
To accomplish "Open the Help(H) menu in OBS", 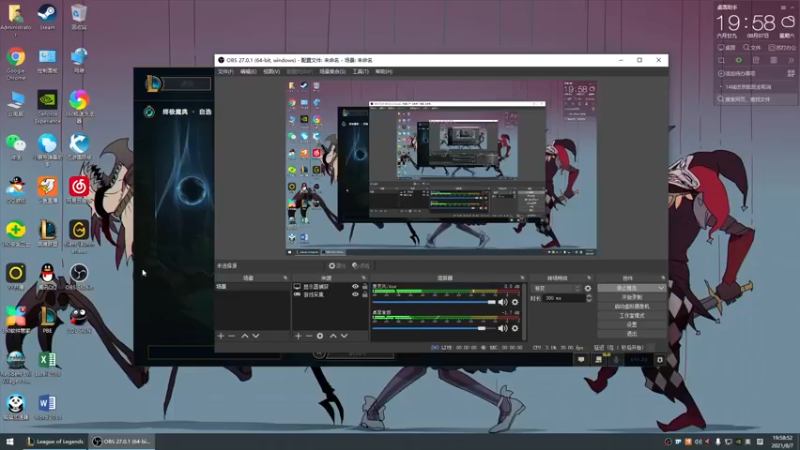I will pyautogui.click(x=384, y=72).
